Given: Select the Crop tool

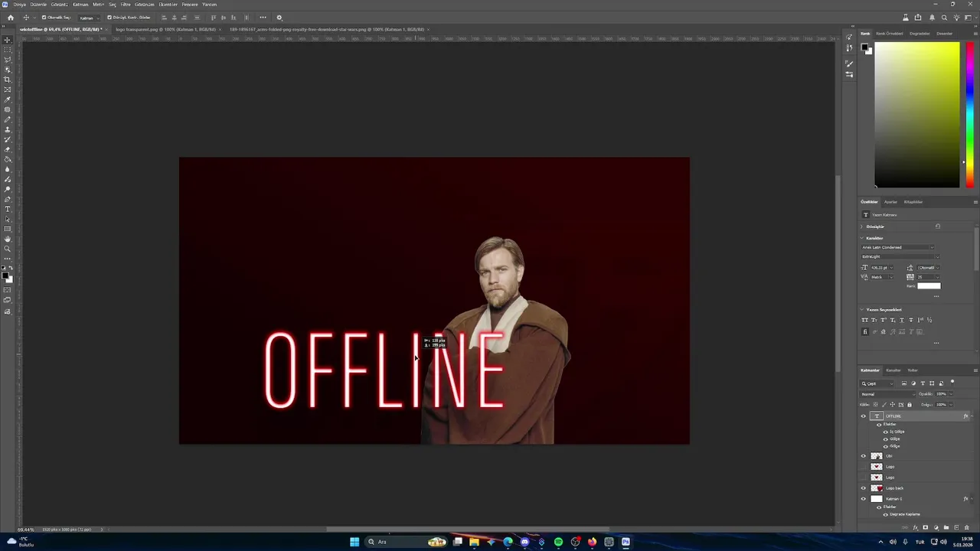Looking at the screenshot, I should click(x=8, y=80).
